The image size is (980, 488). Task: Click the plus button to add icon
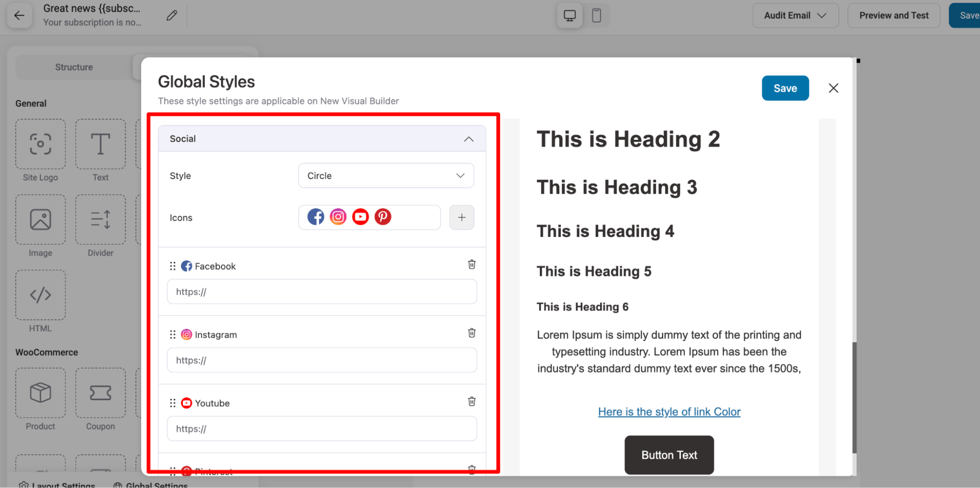point(461,217)
